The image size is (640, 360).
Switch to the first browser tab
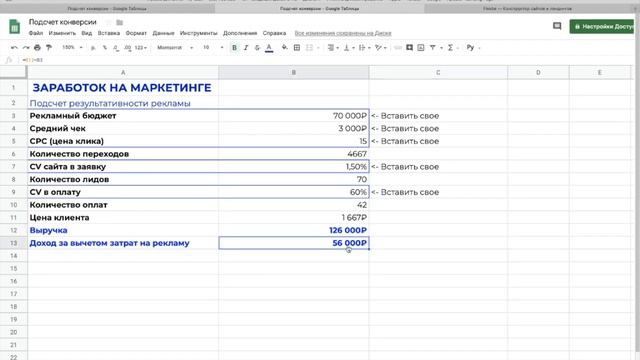click(107, 9)
